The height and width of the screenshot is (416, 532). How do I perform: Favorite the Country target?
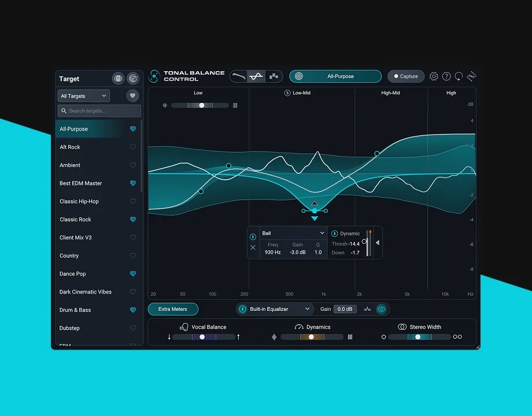(x=133, y=255)
